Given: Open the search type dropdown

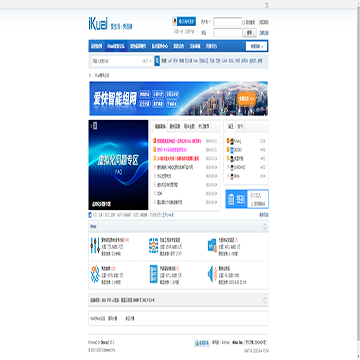Looking at the screenshot, I should coord(147,61).
